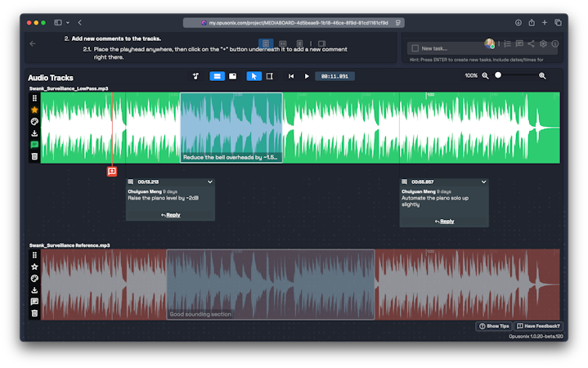Screen dimensions: 588x368
Task: Select the Good sounding section region
Action: tap(271, 285)
